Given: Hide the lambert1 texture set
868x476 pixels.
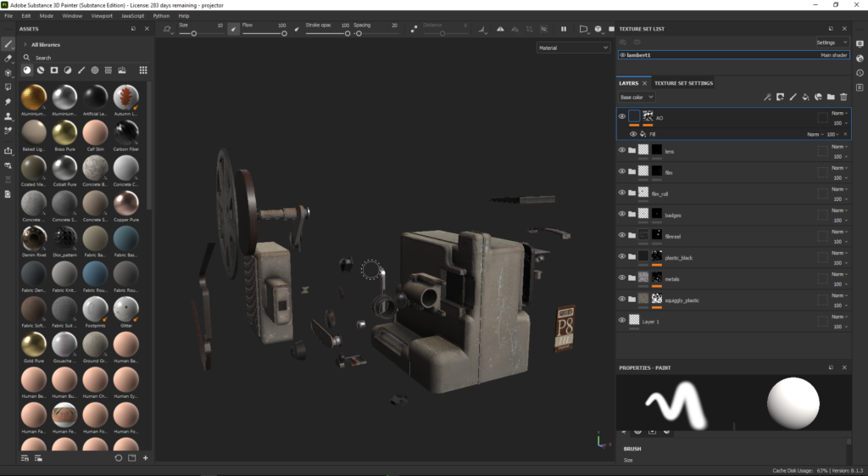Looking at the screenshot, I should [622, 55].
